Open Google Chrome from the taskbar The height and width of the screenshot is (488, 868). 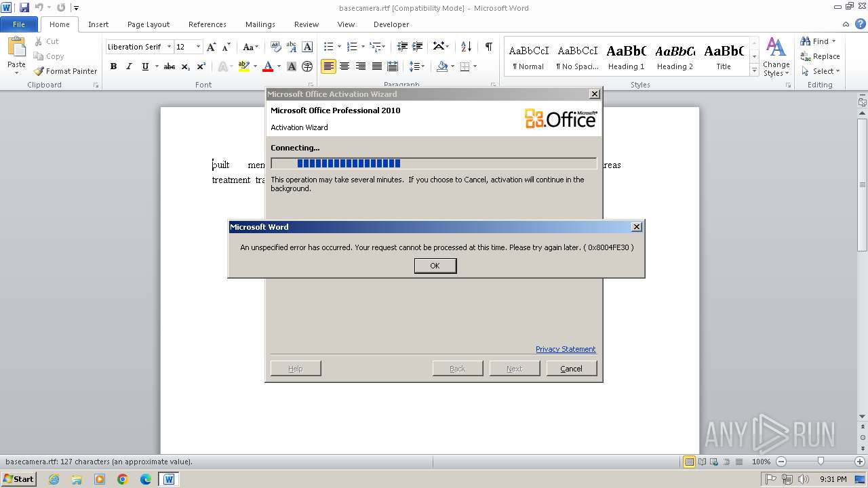click(x=123, y=479)
